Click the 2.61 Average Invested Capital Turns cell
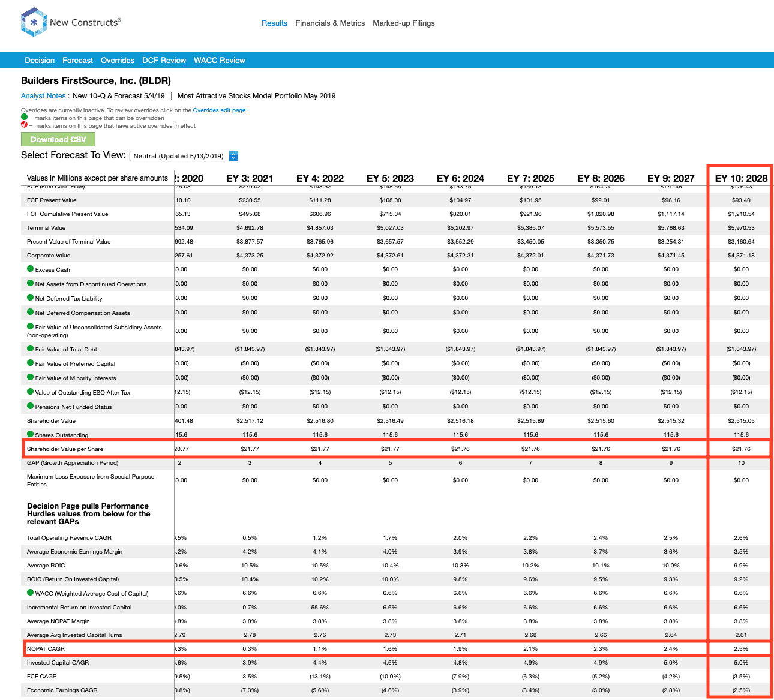This screenshot has width=774, height=700. click(x=741, y=635)
